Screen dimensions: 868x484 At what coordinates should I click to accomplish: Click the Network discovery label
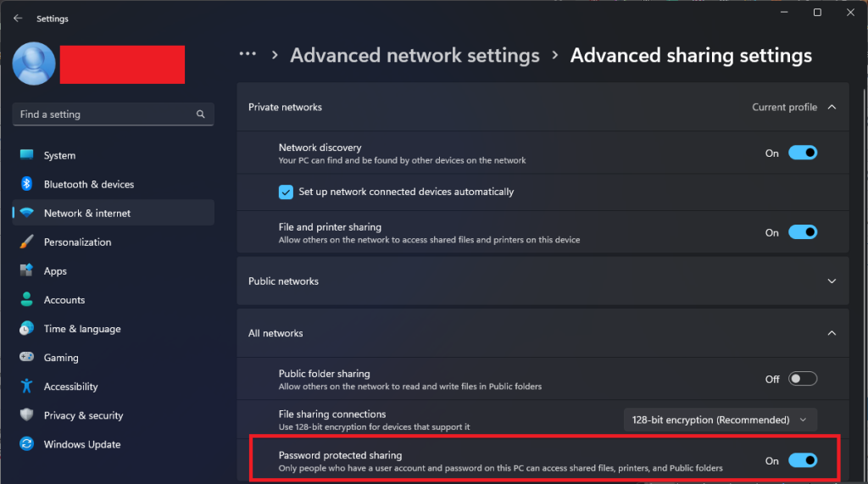(x=320, y=147)
